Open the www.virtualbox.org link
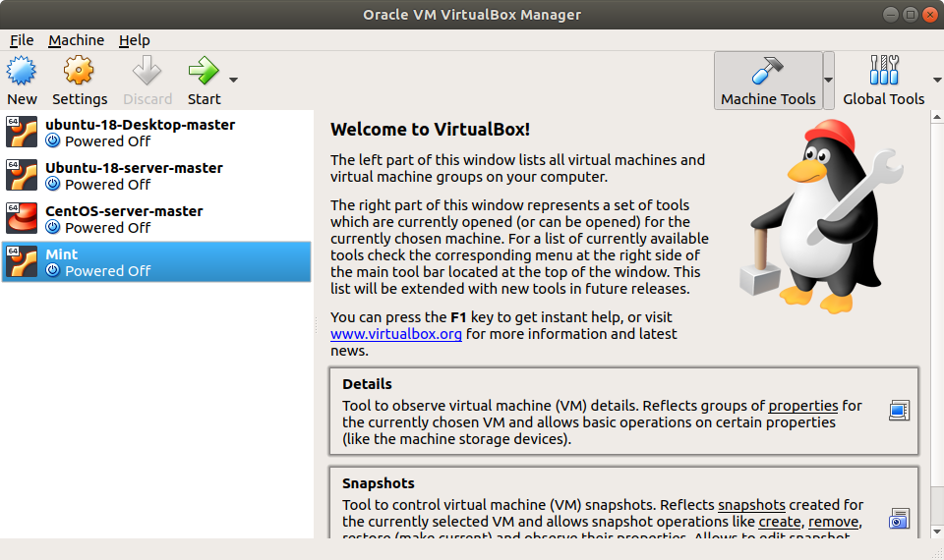Image resolution: width=944 pixels, height=560 pixels. [396, 334]
